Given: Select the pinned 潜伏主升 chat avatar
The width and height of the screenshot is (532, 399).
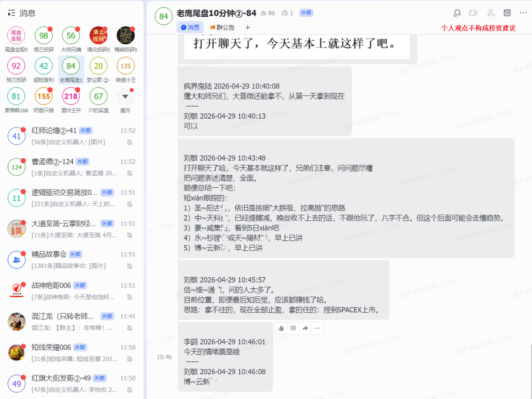Looking at the screenshot, I should 71,97.
